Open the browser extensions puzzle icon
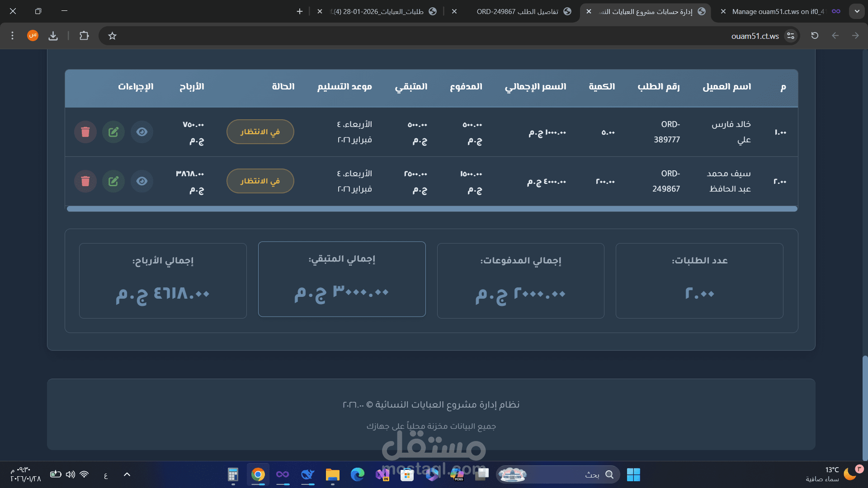Image resolution: width=868 pixels, height=488 pixels. pyautogui.click(x=84, y=36)
